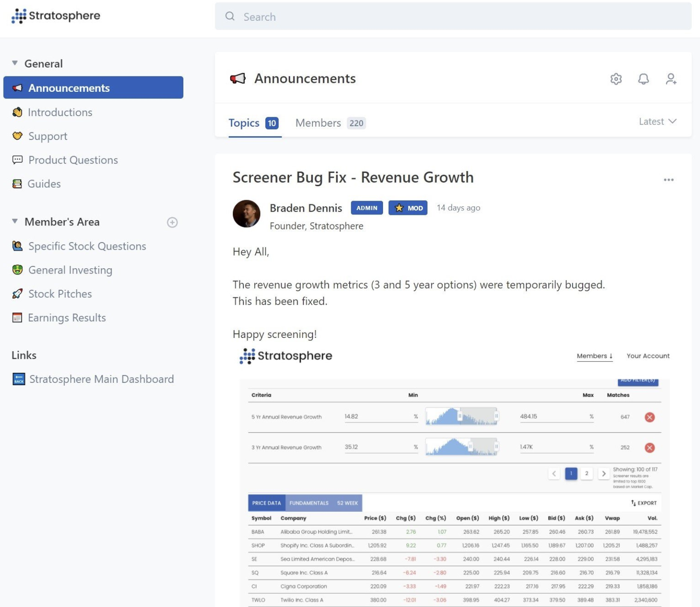Open Stratosphere Main Dashboard link

click(101, 379)
